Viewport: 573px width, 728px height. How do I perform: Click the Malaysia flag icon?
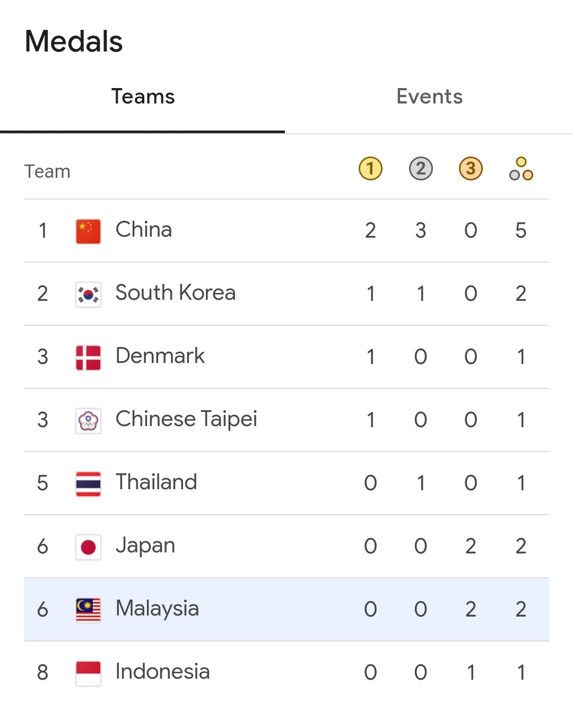[x=88, y=610]
